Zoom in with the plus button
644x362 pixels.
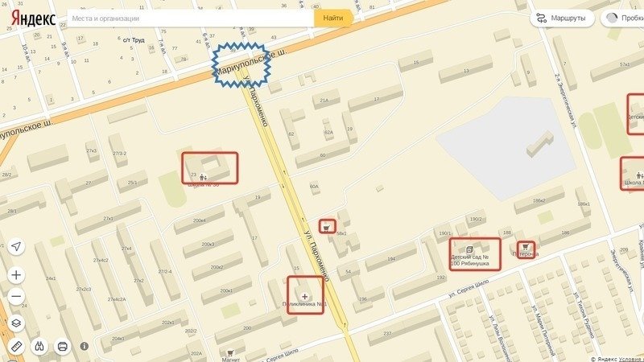[16, 274]
